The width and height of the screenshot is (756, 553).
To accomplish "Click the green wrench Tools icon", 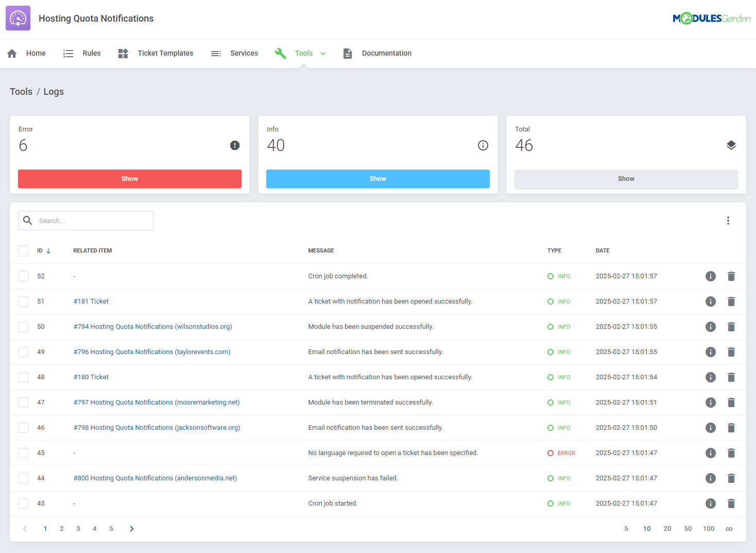I will [x=281, y=53].
